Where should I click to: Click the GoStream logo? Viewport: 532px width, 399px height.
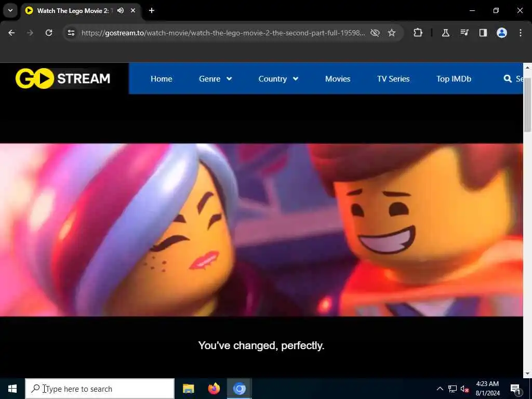click(63, 78)
